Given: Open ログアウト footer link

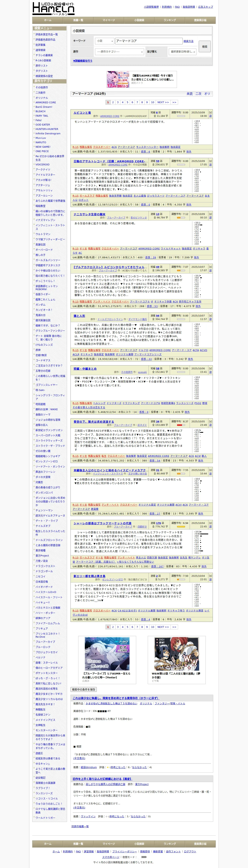Looking at the screenshot, I should 190,851.
